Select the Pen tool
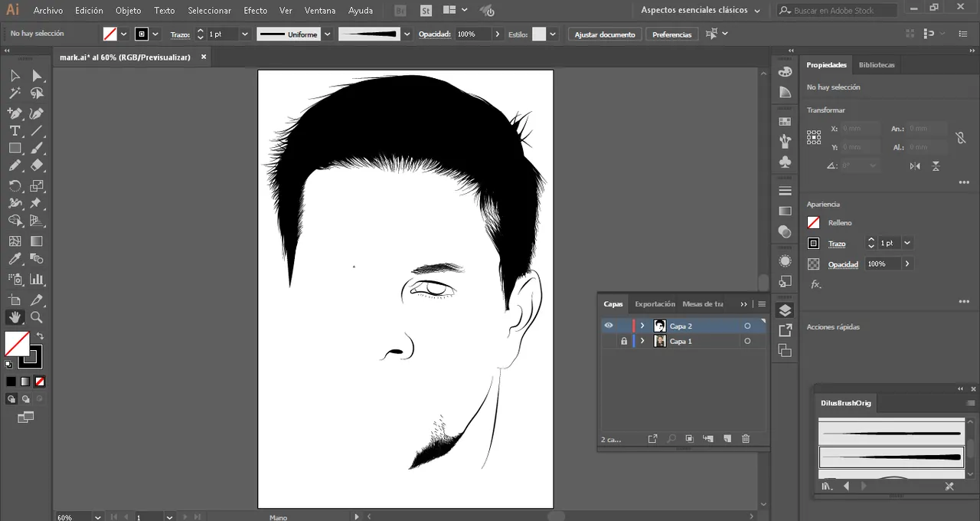The image size is (980, 521). 15,113
